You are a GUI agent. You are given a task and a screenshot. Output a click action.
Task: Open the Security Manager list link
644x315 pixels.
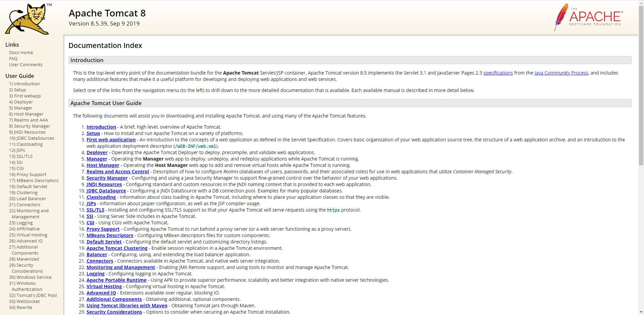coord(107,178)
